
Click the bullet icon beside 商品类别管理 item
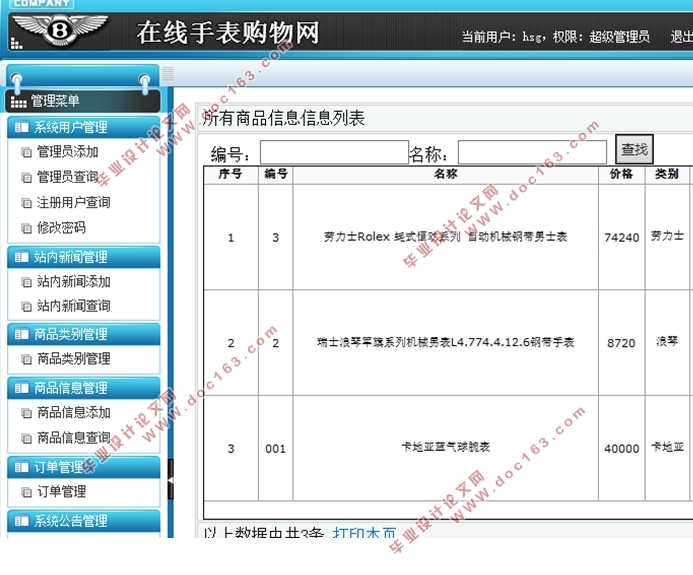pyautogui.click(x=27, y=359)
